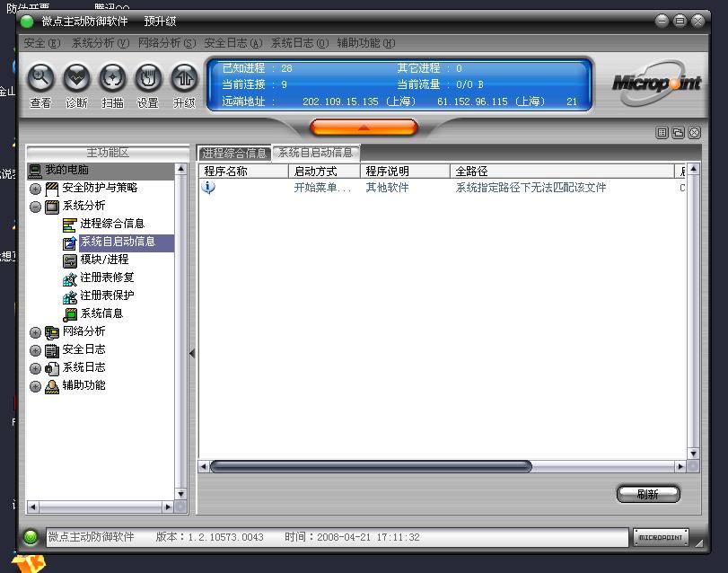Open the 诊断 heartbeat toolbar icon
Viewport: 728px width, 573px height.
coord(76,77)
